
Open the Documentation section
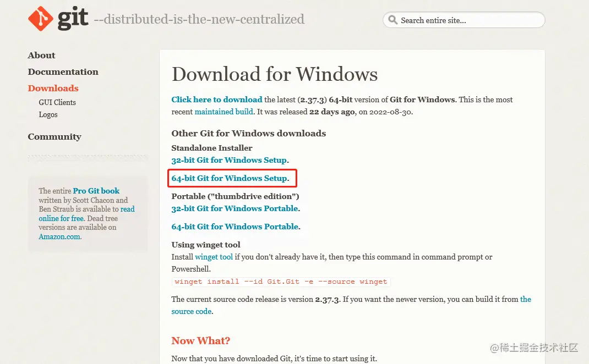click(x=63, y=71)
